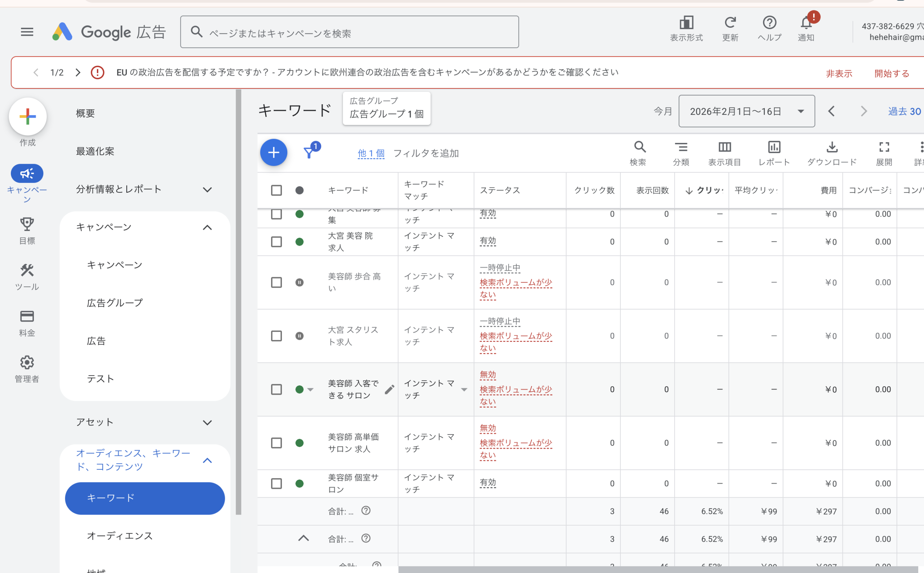
Task: Check the select-all keywords header checkbox
Action: [276, 190]
